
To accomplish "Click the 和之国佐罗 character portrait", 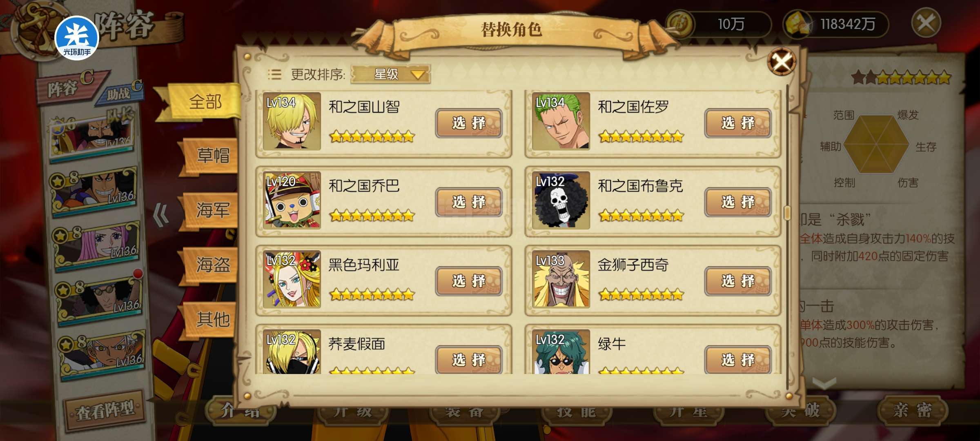I will (x=561, y=121).
